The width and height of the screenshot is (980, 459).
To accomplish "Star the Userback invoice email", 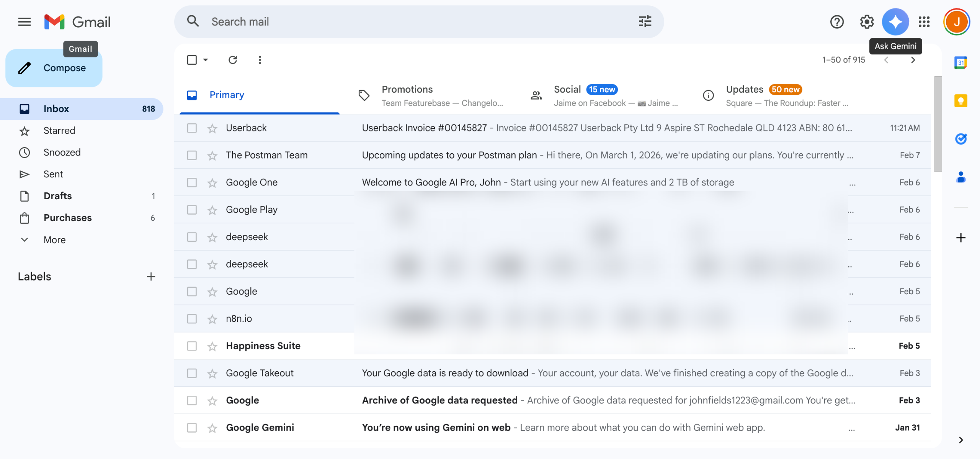I will (x=212, y=128).
